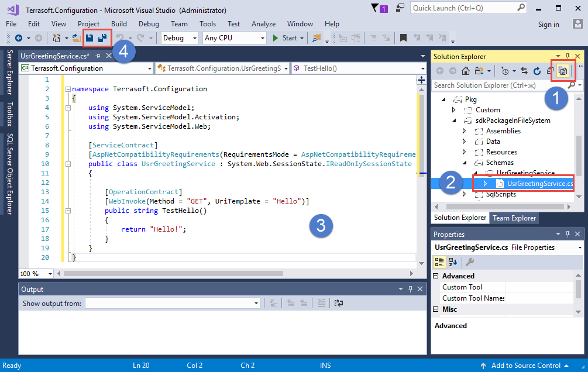Switch to the Team Explorer tab
This screenshot has width=588, height=372.
tap(514, 218)
